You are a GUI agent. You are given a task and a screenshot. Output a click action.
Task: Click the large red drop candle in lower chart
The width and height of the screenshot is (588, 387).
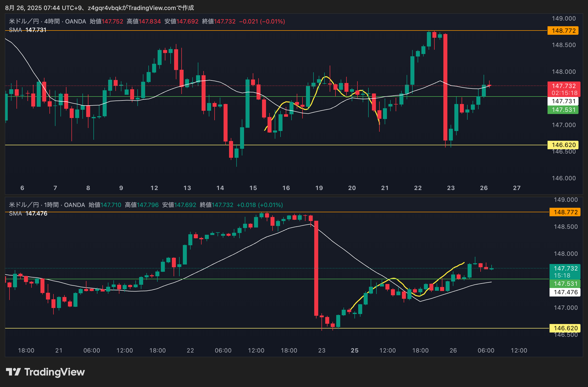pyautogui.click(x=316, y=268)
